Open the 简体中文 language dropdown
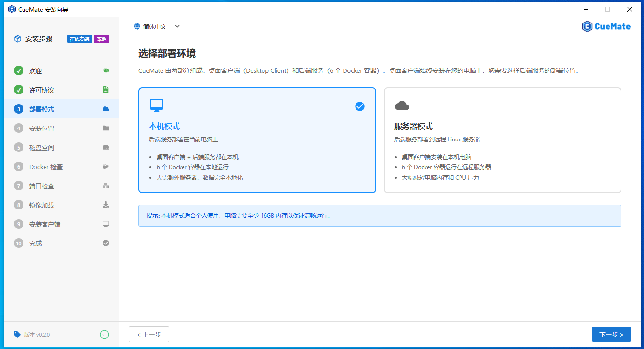 (x=155, y=27)
